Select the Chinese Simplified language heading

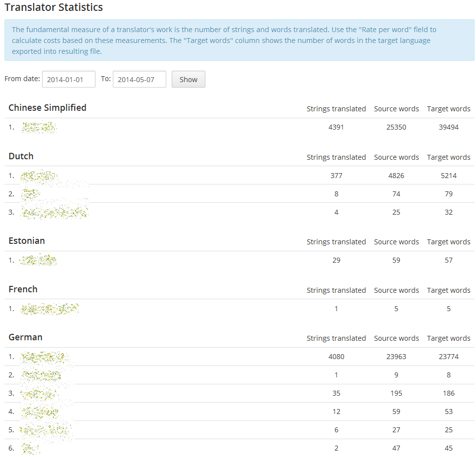click(48, 108)
